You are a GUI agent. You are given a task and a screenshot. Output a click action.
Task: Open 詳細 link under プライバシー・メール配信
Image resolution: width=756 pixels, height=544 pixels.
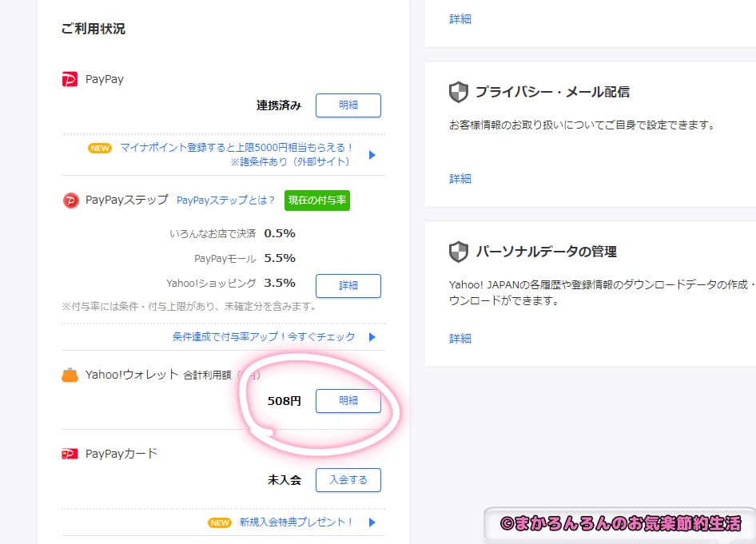pos(460,179)
